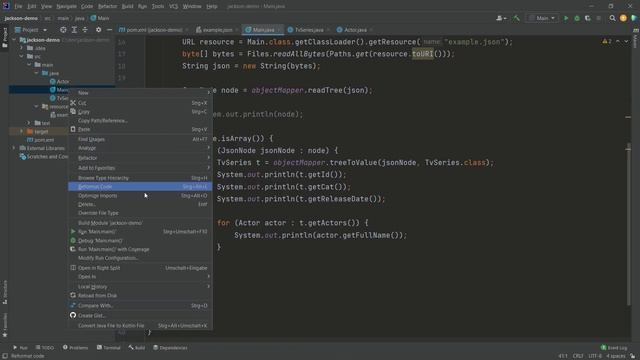Open the TODO tool window
The width and height of the screenshot is (640, 360).
click(44, 348)
